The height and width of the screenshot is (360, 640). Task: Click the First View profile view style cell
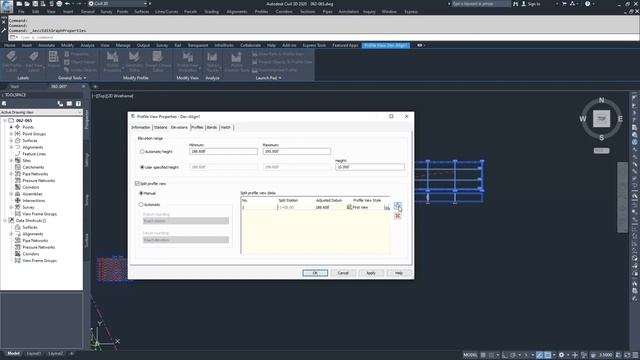[x=364, y=207]
